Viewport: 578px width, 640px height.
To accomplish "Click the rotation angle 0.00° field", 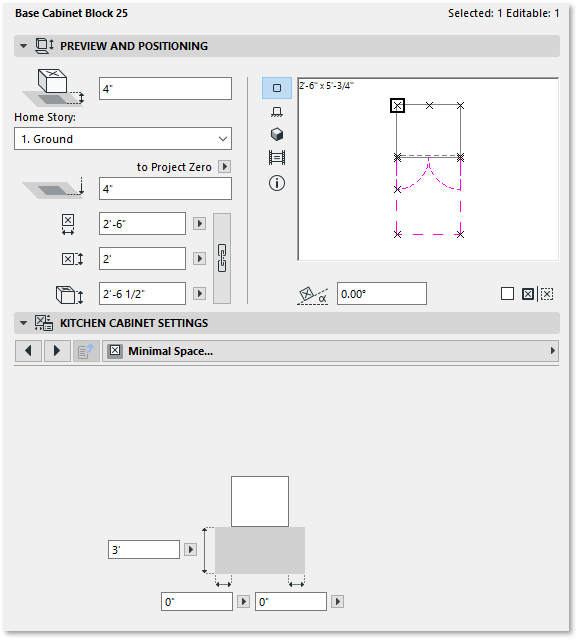I will [382, 293].
